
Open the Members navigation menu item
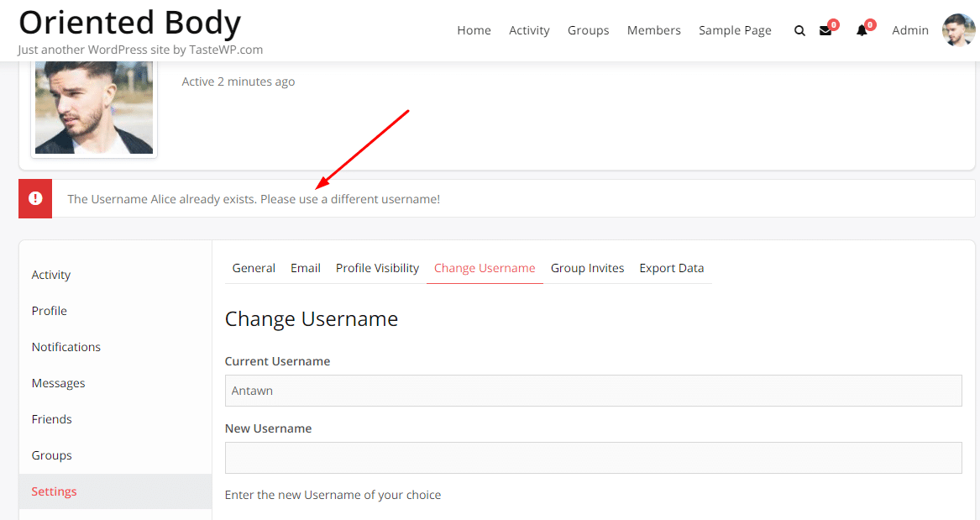pos(653,30)
